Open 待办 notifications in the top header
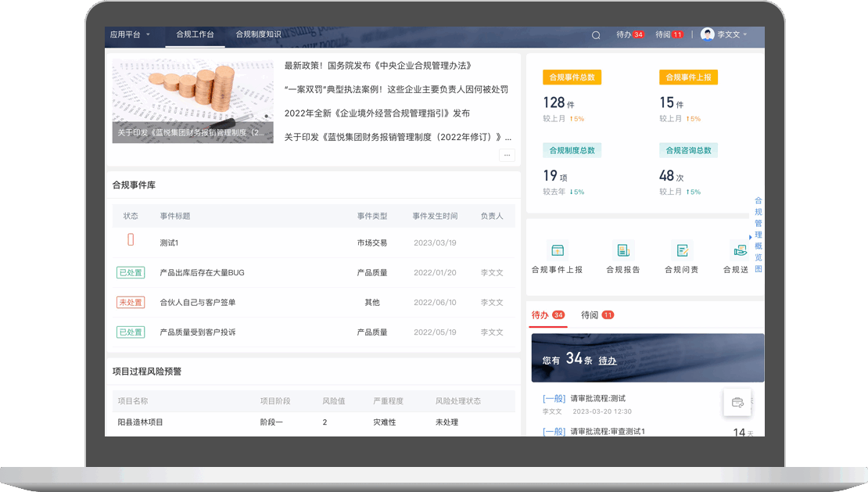This screenshot has width=868, height=492. coord(629,34)
